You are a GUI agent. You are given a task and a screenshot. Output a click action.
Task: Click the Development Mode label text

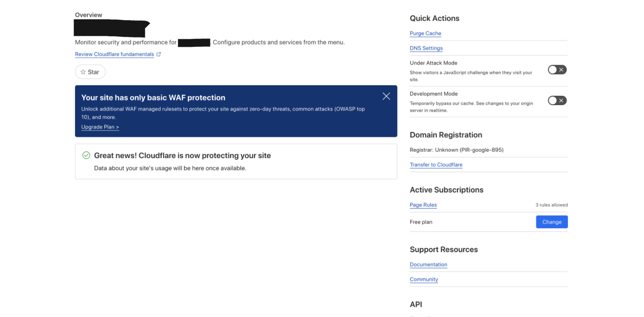click(433, 94)
